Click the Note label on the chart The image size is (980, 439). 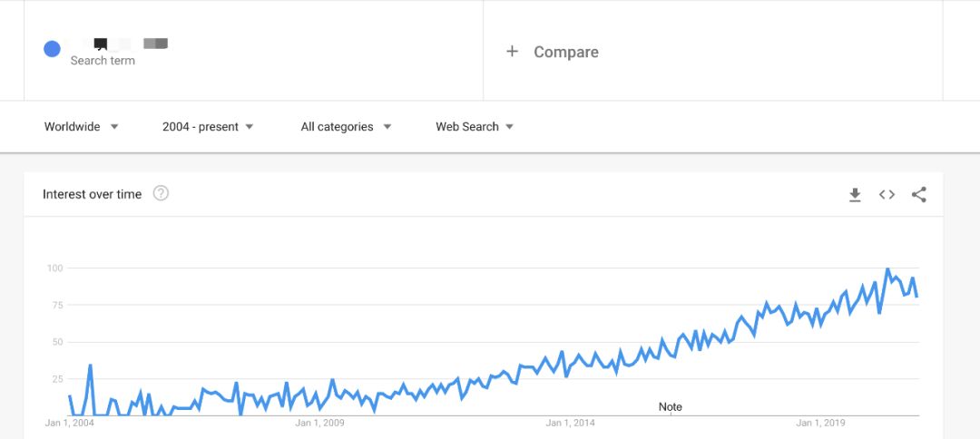(x=671, y=407)
